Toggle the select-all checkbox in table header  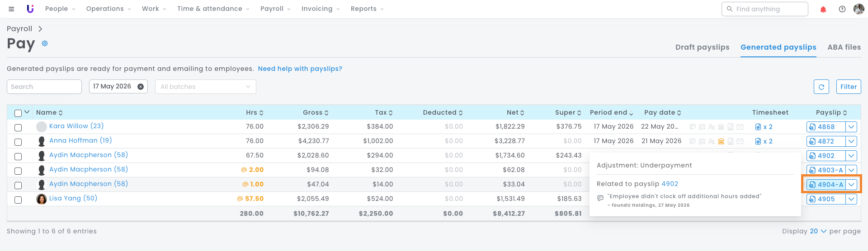[18, 113]
